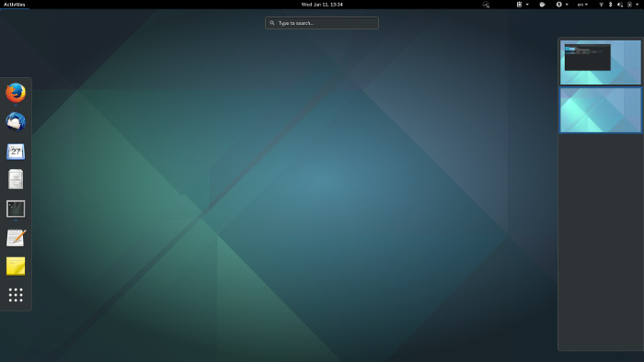Click the magnifier icon in search box

272,23
